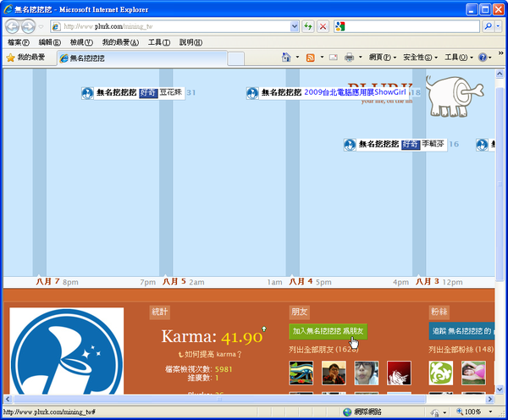The width and height of the screenshot is (508, 420).
Task: Click the Google search box field
Action: coord(406,26)
